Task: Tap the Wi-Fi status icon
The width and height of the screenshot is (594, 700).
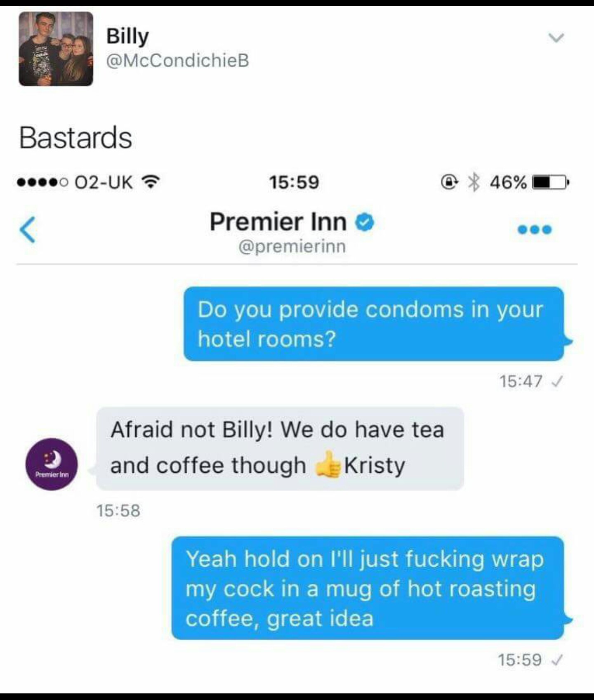Action: coord(151,181)
